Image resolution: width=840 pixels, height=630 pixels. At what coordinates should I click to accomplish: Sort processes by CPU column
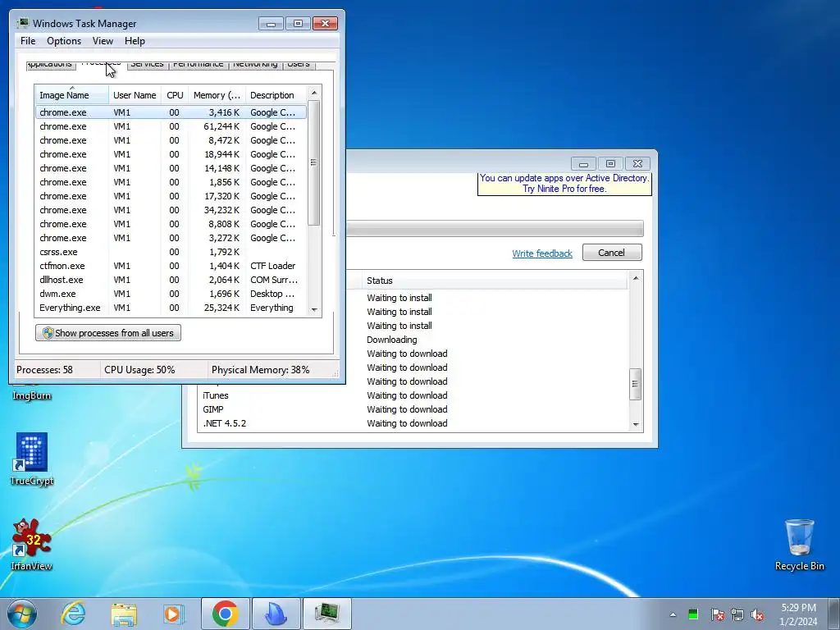coord(175,95)
